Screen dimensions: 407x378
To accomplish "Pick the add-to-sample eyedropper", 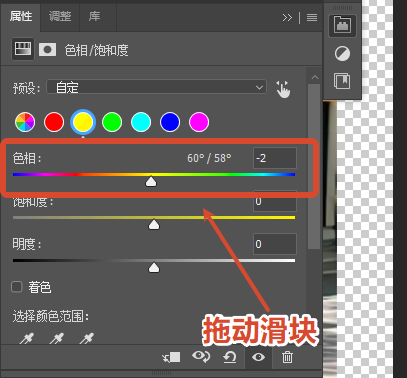I will [x=56, y=339].
